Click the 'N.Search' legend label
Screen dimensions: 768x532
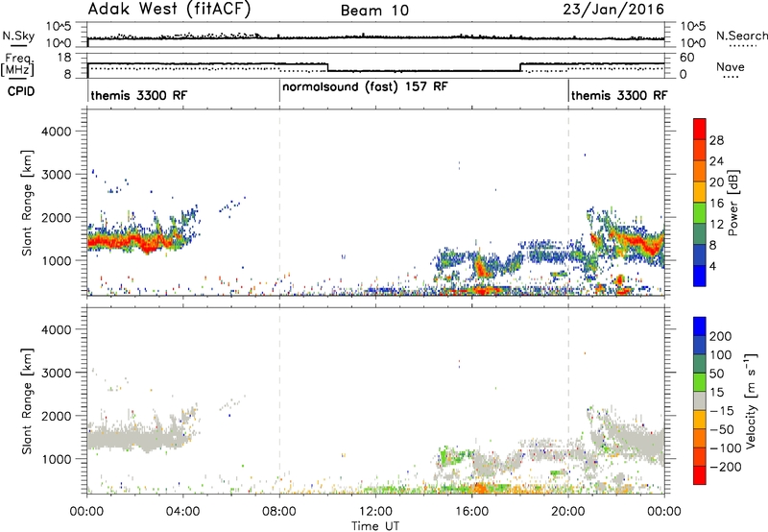[741, 36]
